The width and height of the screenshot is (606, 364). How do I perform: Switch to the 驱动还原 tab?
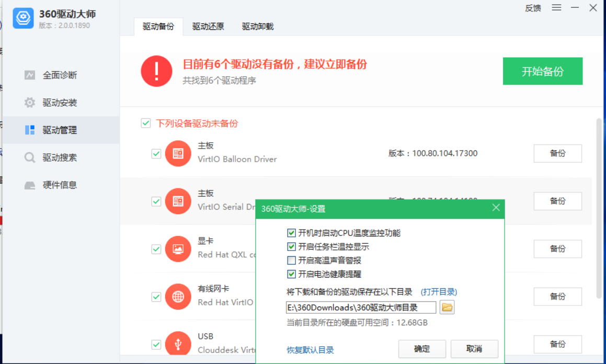[x=208, y=27]
